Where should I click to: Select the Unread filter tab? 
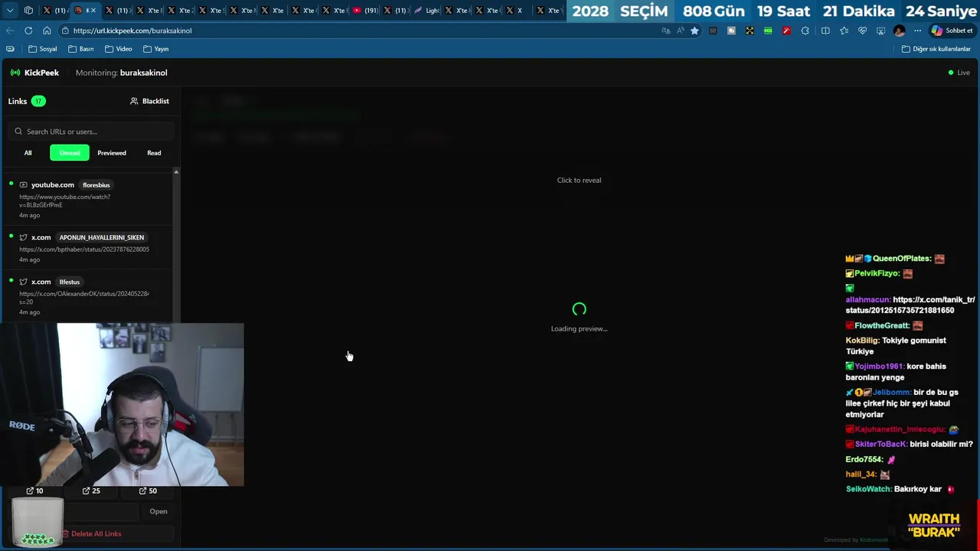coord(70,153)
